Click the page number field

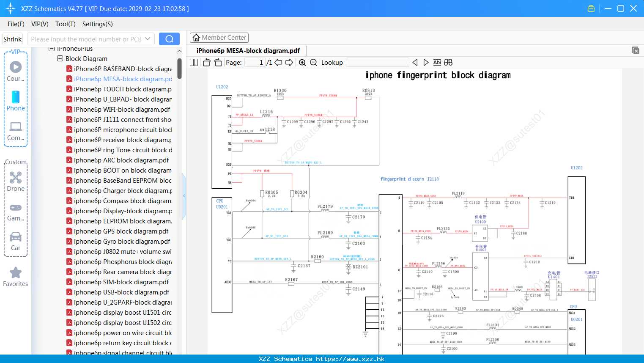pos(255,63)
